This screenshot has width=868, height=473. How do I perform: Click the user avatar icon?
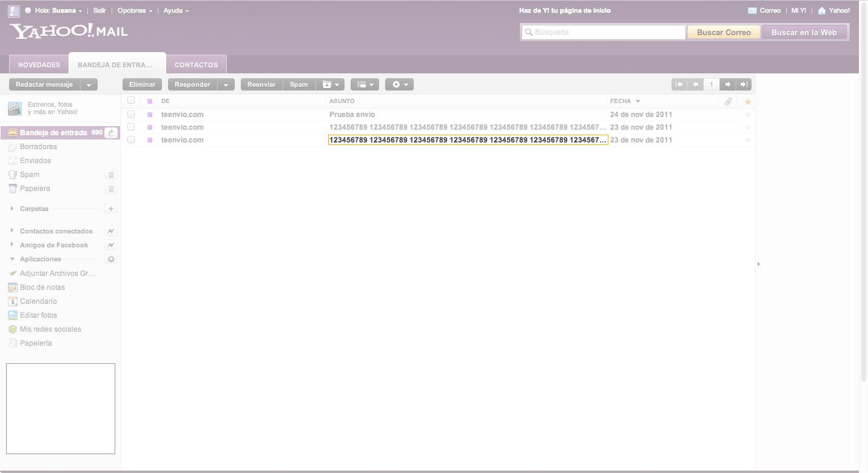[14, 11]
